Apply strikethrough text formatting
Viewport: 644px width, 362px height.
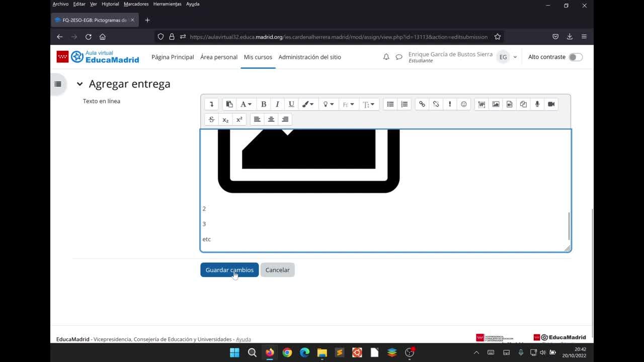pyautogui.click(x=211, y=119)
